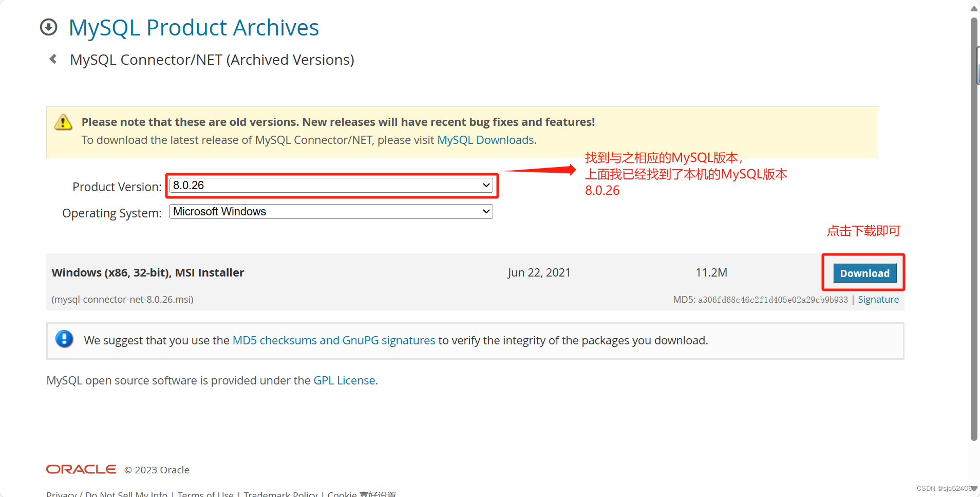Click the Oracle logo in footer
Screen dimensions: 980x497
click(x=81, y=469)
